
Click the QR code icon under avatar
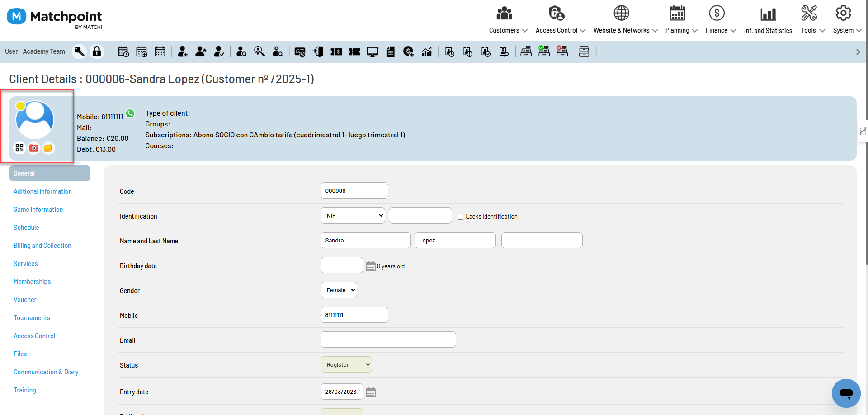click(19, 148)
